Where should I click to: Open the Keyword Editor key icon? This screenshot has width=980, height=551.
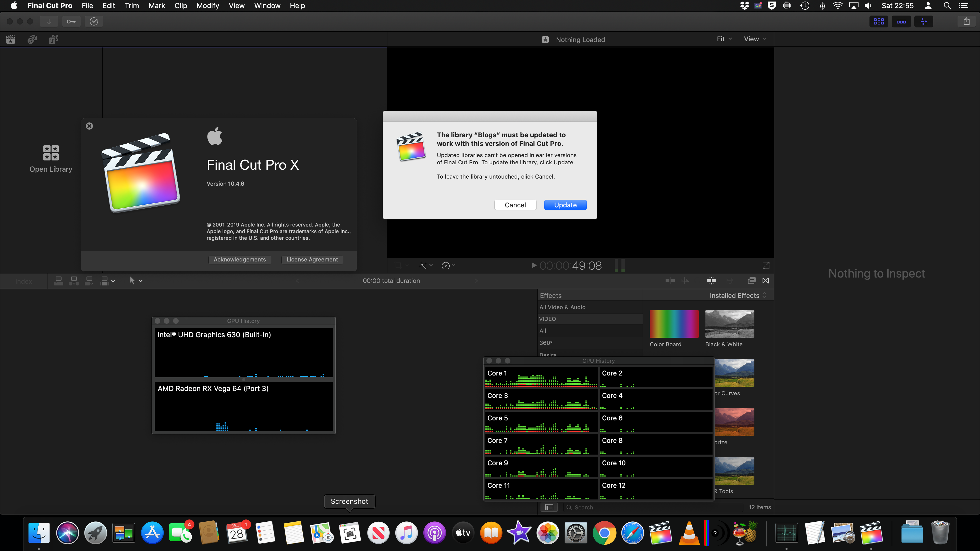tap(71, 21)
